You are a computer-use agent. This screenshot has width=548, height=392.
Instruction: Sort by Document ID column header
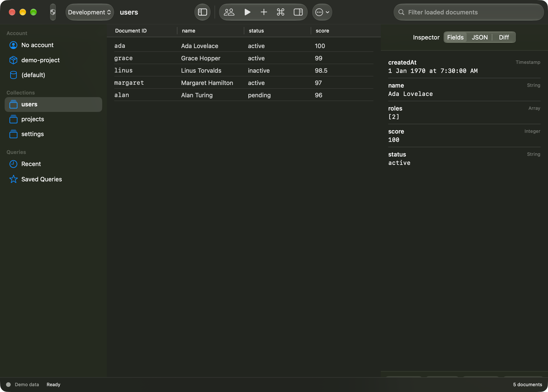[x=131, y=31]
